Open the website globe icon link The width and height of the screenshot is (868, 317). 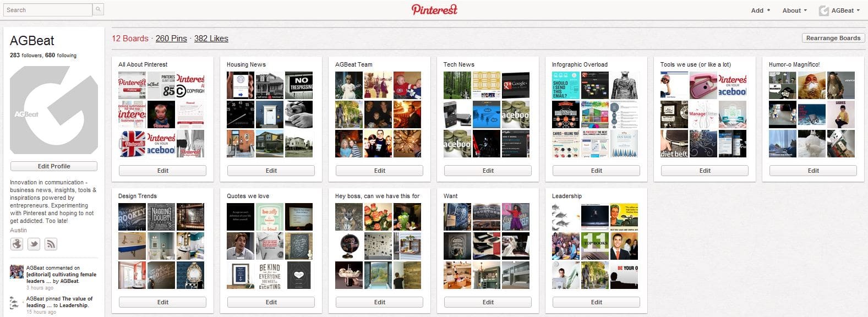coord(17,244)
